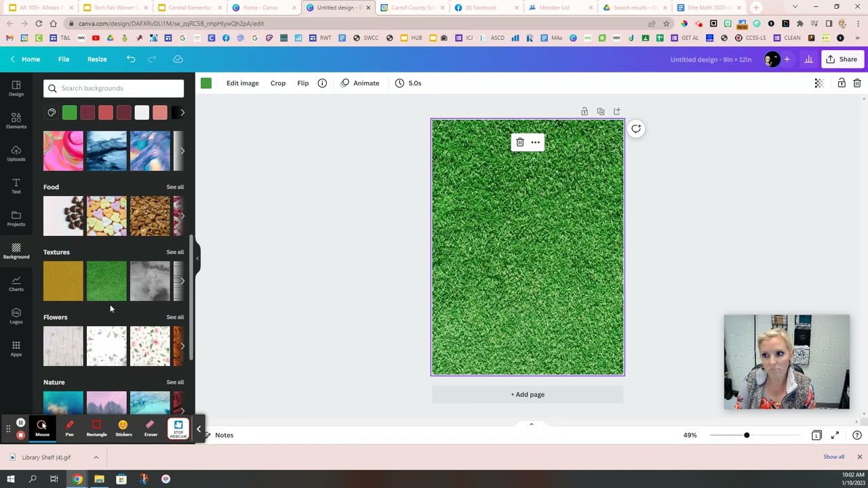868x488 pixels.
Task: Click Crop in the toolbar
Action: pyautogui.click(x=278, y=83)
